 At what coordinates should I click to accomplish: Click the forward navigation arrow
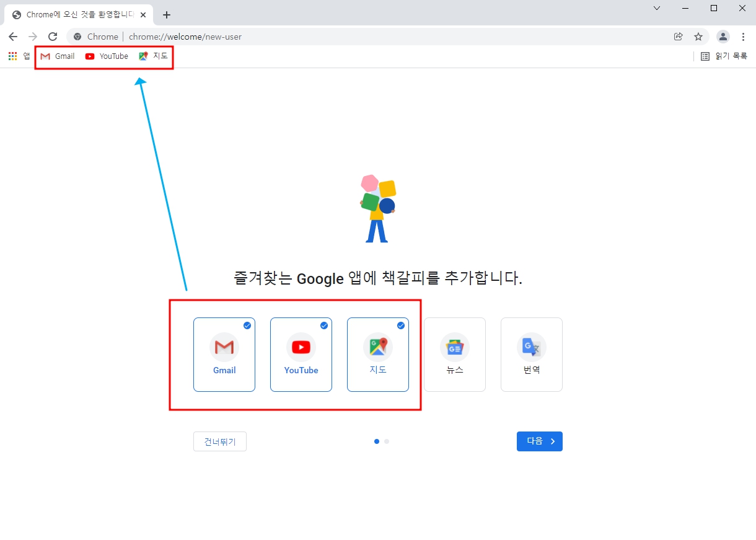click(33, 37)
